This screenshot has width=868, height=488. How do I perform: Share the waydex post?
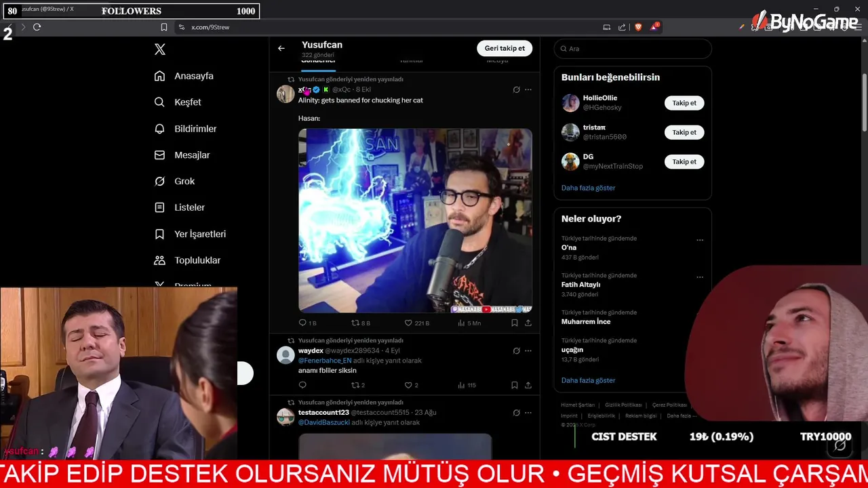click(528, 385)
